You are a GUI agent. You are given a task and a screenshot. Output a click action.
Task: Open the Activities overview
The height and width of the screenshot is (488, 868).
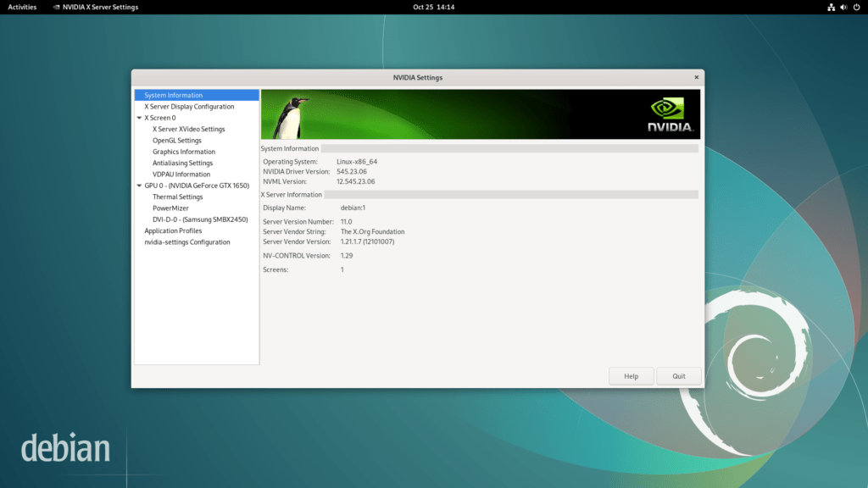[22, 7]
